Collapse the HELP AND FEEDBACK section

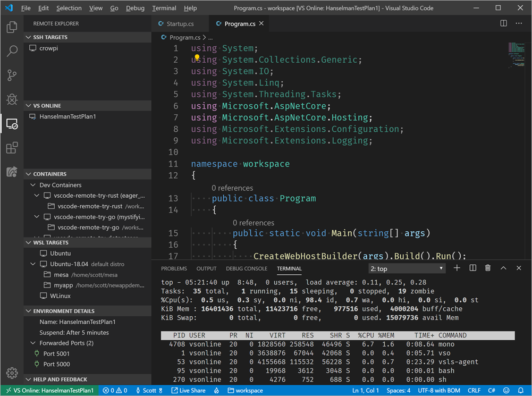click(x=29, y=380)
